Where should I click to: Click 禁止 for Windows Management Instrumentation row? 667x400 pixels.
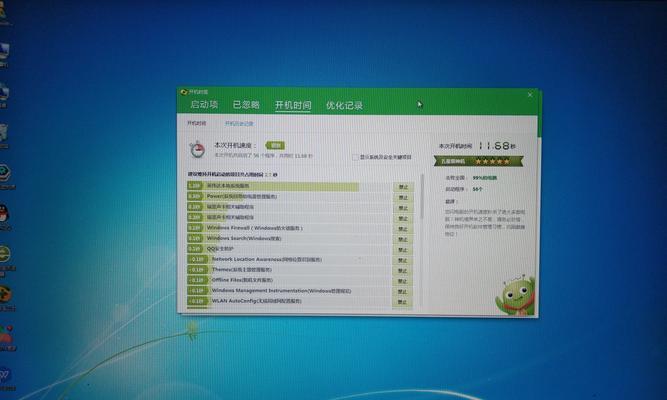click(402, 291)
